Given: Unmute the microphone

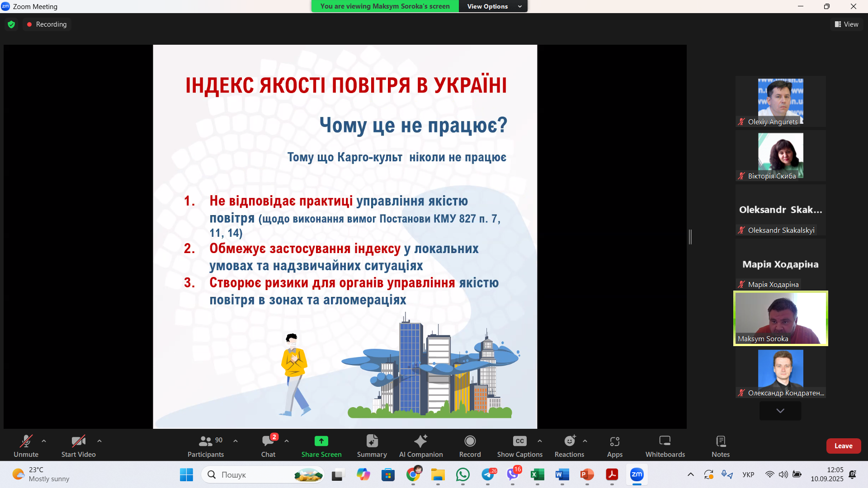Looking at the screenshot, I should pyautogui.click(x=26, y=446).
